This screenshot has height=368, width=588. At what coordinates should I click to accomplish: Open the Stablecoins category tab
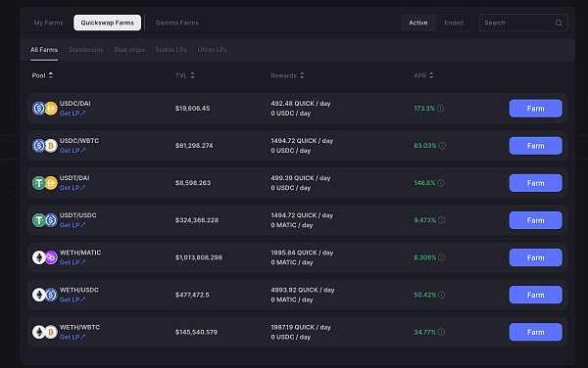[x=86, y=50]
